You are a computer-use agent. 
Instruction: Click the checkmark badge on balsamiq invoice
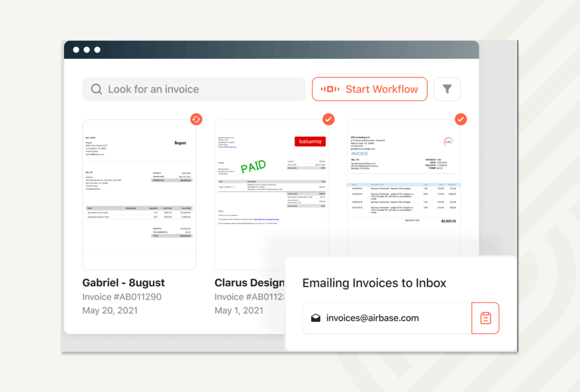(328, 119)
